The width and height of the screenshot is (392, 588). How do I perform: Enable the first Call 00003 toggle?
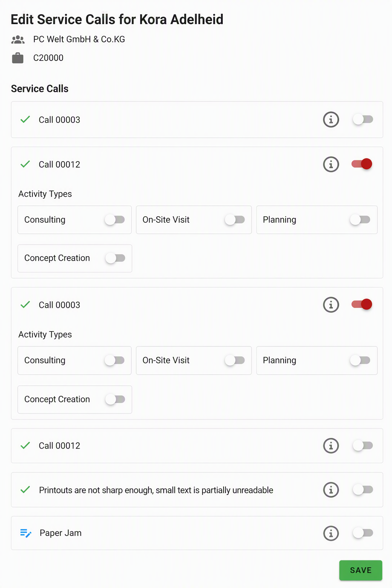(363, 119)
